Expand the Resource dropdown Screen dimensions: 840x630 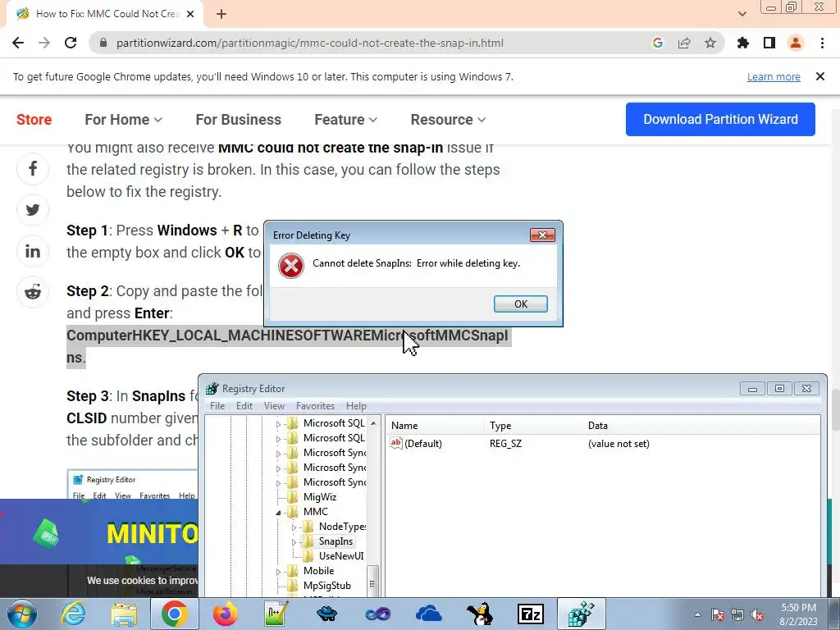[448, 120]
